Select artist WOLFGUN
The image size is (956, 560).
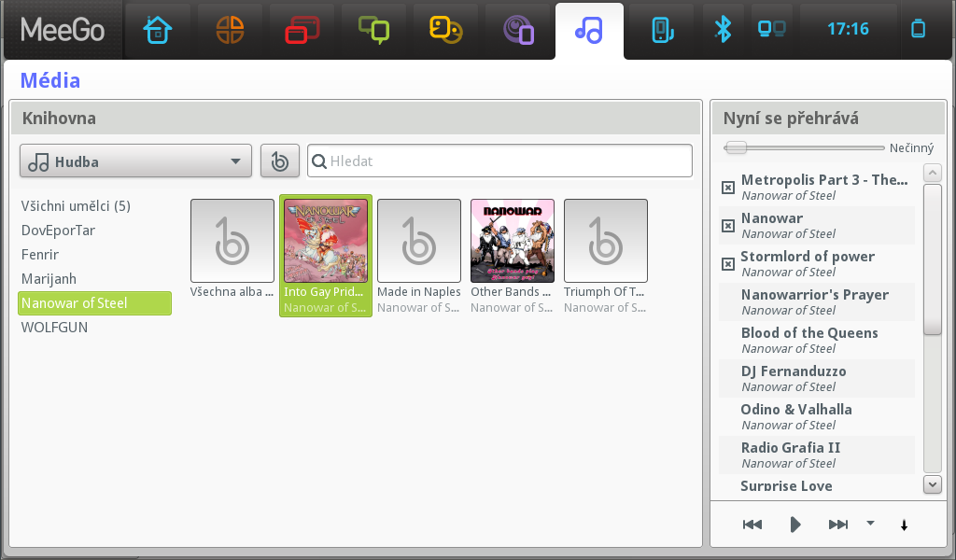(x=54, y=328)
